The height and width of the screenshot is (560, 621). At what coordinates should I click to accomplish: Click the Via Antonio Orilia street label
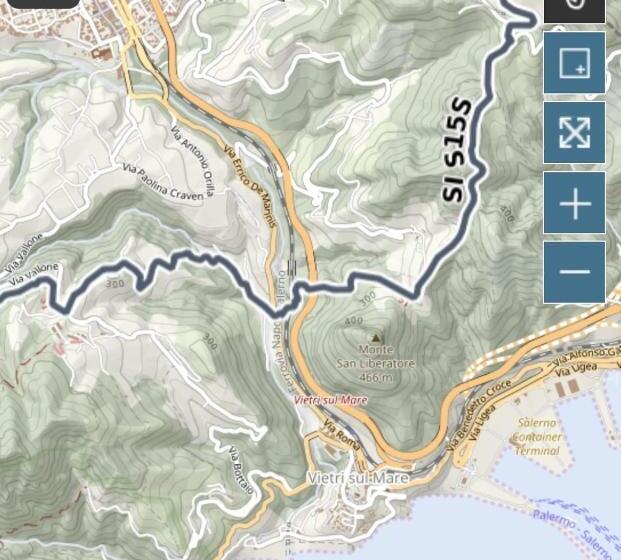pos(193,161)
